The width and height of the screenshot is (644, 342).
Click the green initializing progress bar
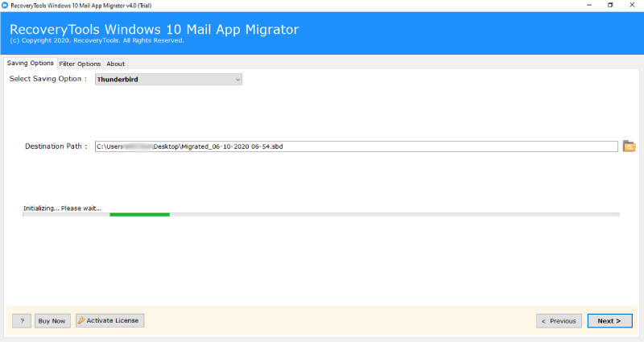click(x=139, y=215)
